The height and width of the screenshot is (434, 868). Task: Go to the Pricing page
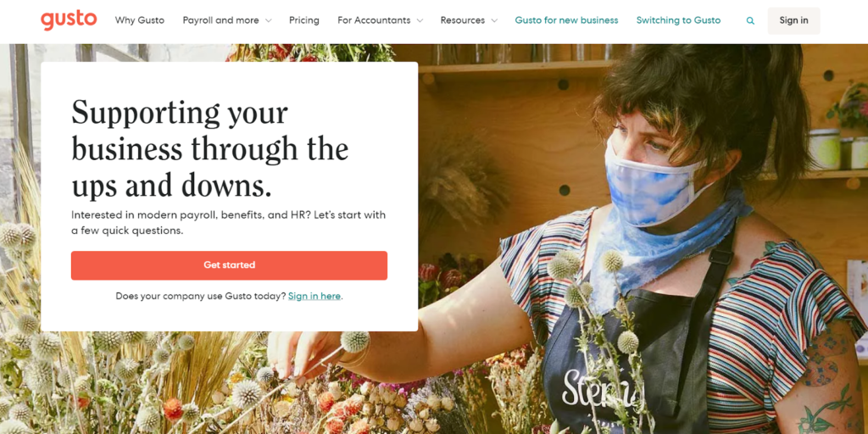(x=304, y=20)
